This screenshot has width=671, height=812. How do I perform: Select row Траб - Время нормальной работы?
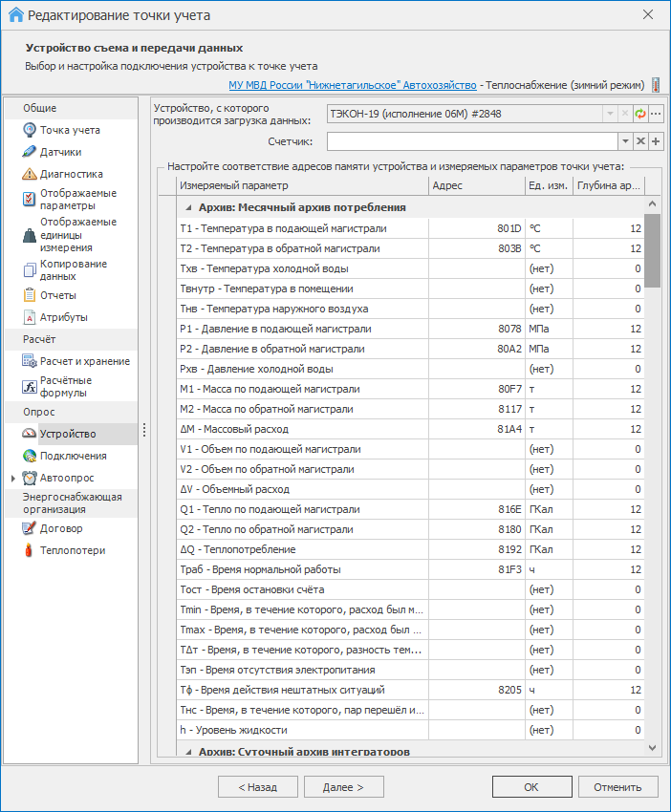[410, 569]
